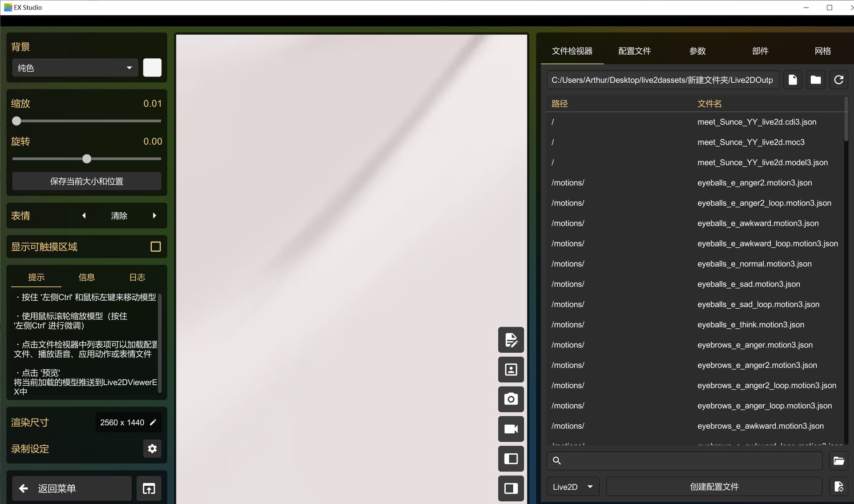
Task: Click the previous expression arrow
Action: [x=84, y=216]
